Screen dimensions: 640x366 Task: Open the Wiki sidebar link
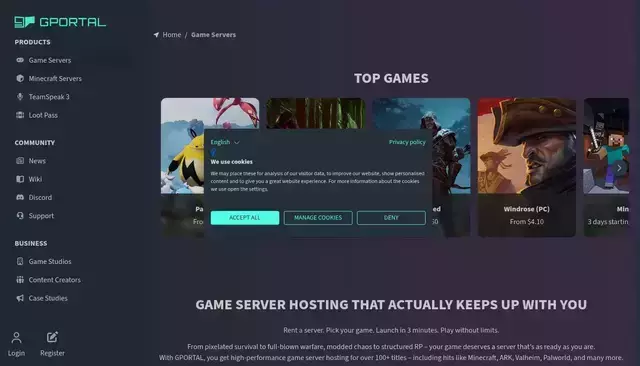coord(35,179)
